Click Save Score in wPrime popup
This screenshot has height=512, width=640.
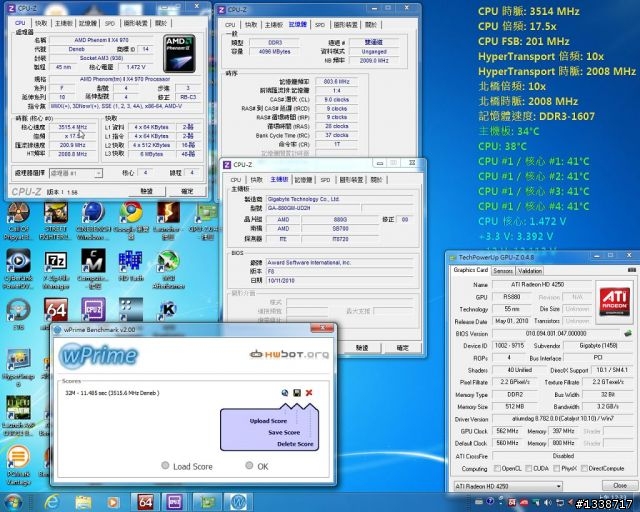click(284, 432)
